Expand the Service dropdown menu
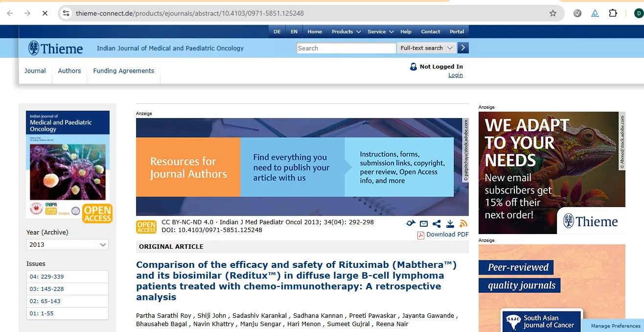The image size is (644, 332). coord(380,31)
